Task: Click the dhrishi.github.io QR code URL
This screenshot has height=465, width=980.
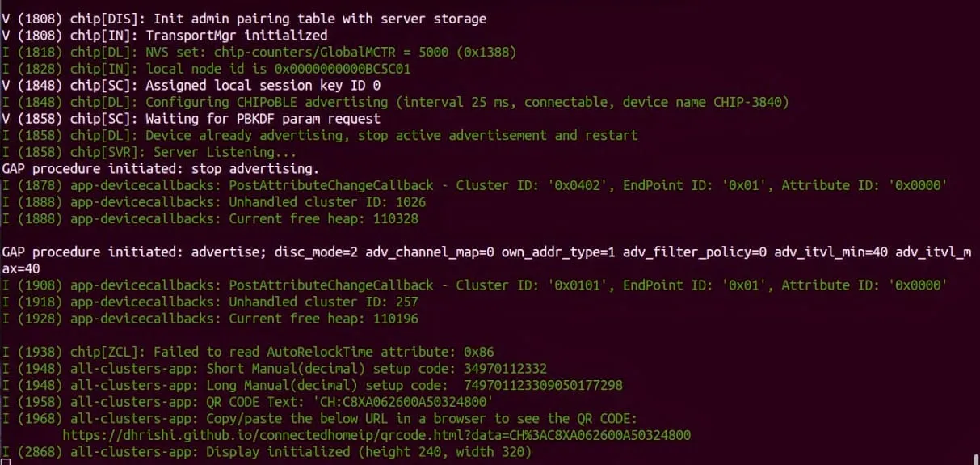Action: pyautogui.click(x=376, y=435)
